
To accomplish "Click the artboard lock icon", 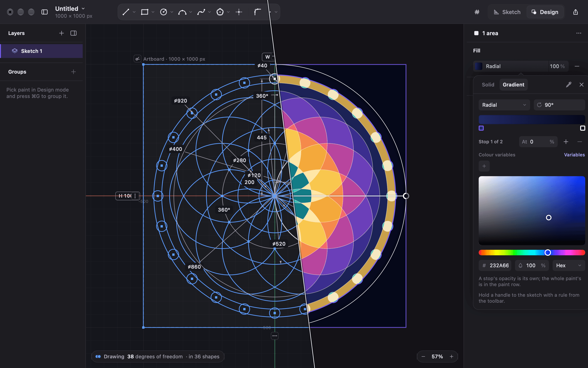I will coord(138,59).
